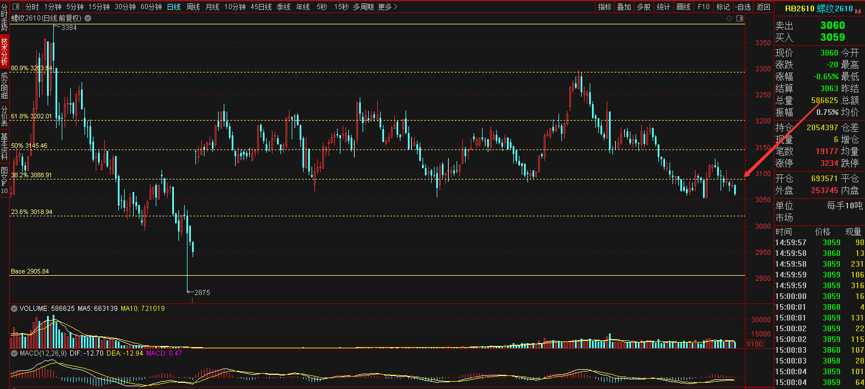Click the diamond icon above the price axis
This screenshot has width=865, height=389.
tap(729, 19)
